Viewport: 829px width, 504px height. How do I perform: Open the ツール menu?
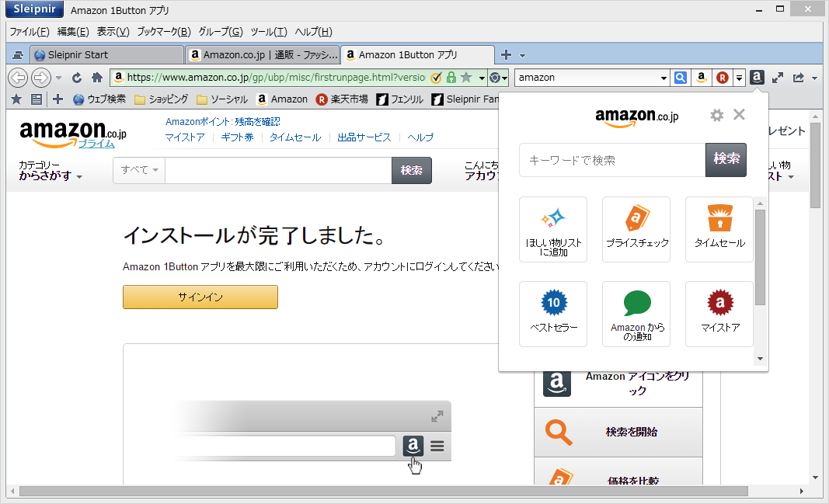pos(268,32)
